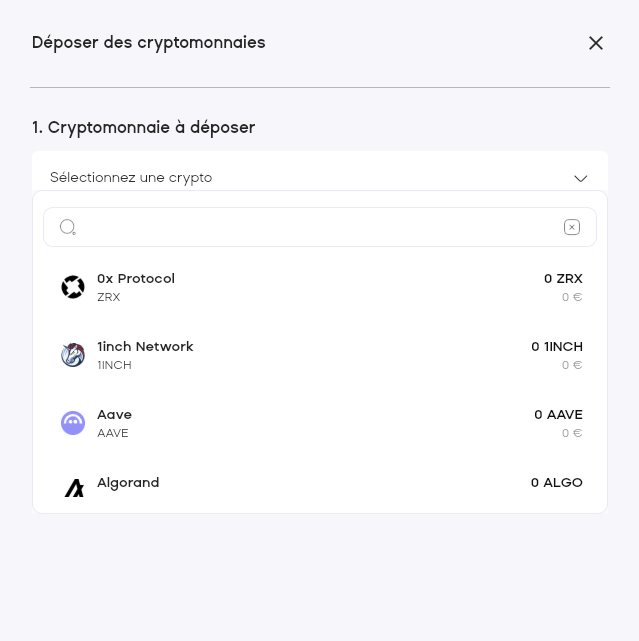
Task: Click the ZRX ticker under 0x Protocol
Action: pos(108,297)
